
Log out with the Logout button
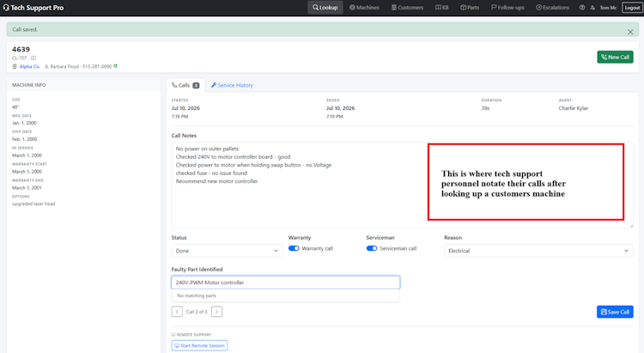(x=632, y=8)
